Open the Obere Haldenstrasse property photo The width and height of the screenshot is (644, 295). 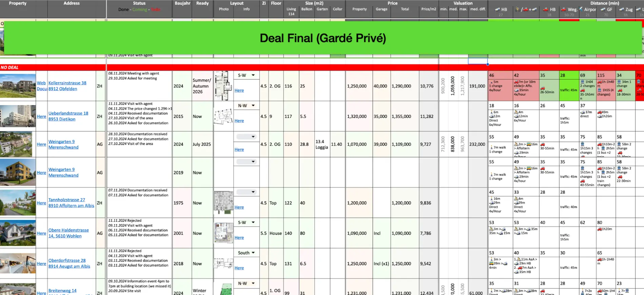pyautogui.click(x=18, y=233)
